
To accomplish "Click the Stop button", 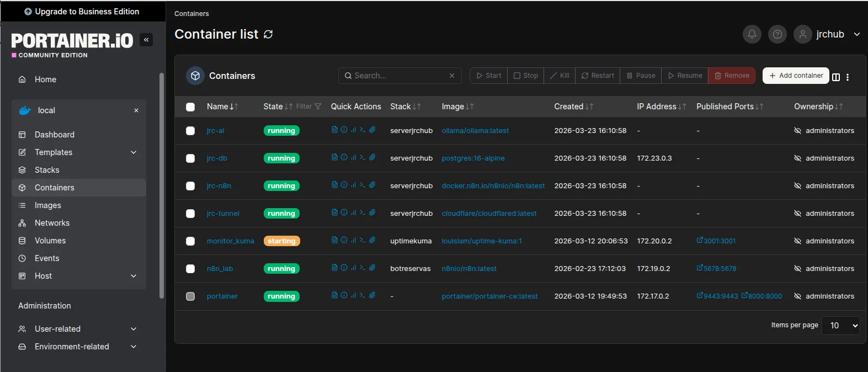I will pyautogui.click(x=526, y=76).
